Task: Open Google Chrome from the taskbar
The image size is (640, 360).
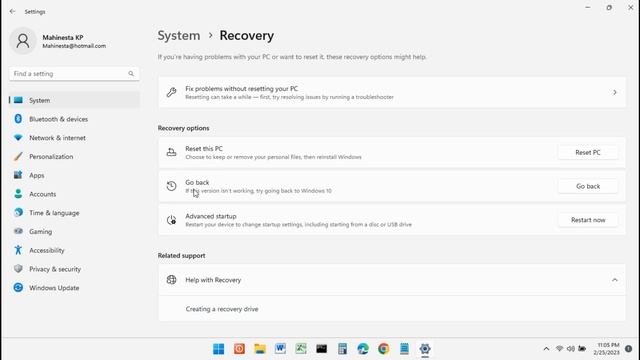Action: coord(383,349)
